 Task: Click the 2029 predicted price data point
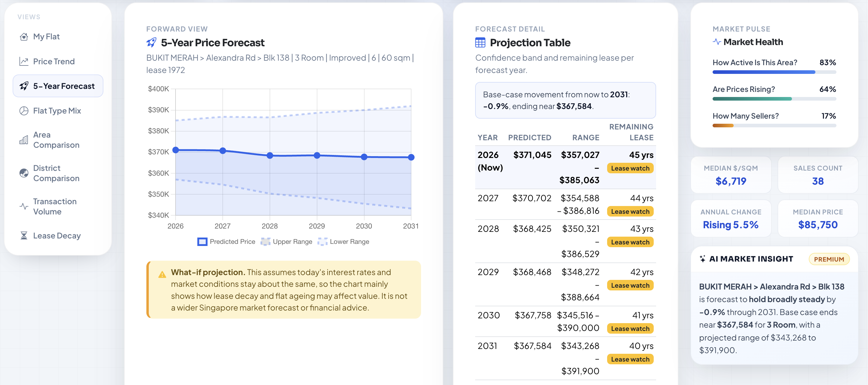click(x=317, y=155)
